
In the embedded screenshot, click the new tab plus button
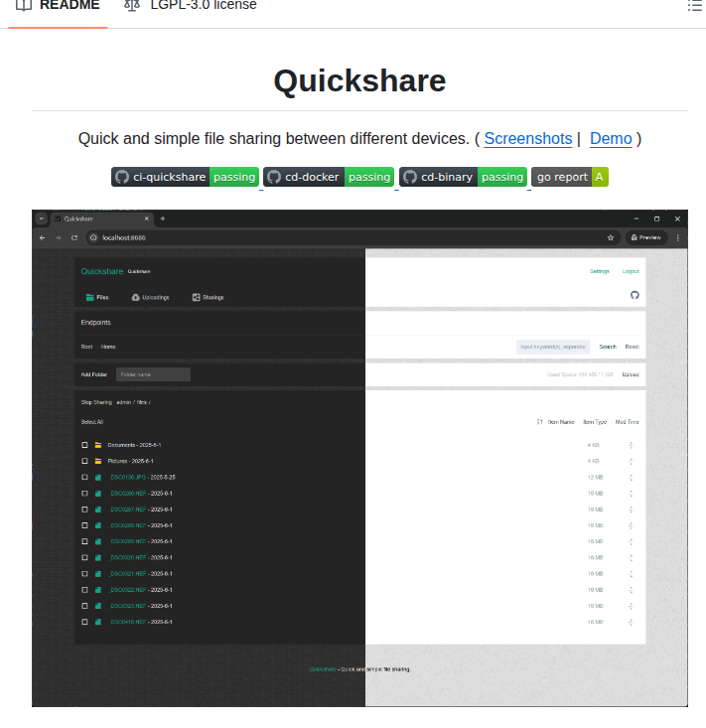point(163,218)
